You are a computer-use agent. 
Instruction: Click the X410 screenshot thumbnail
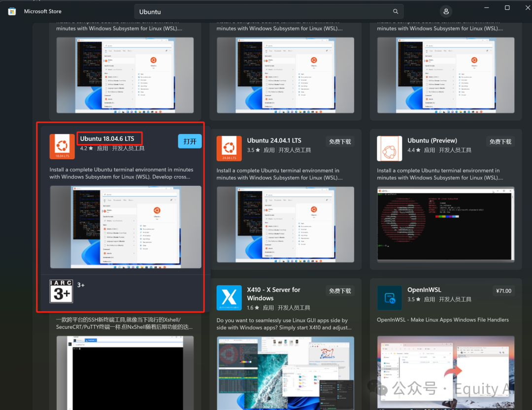click(x=285, y=373)
